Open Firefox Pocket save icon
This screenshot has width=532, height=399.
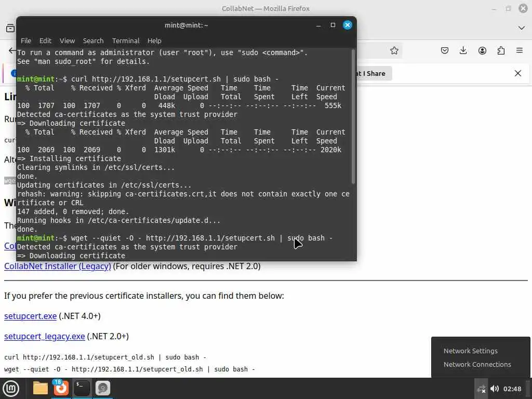point(445,50)
